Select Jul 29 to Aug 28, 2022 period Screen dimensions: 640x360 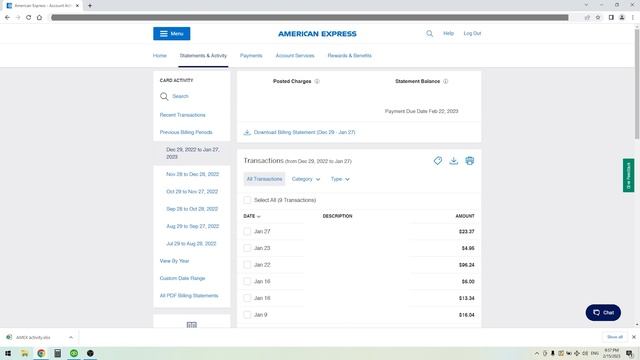(191, 244)
